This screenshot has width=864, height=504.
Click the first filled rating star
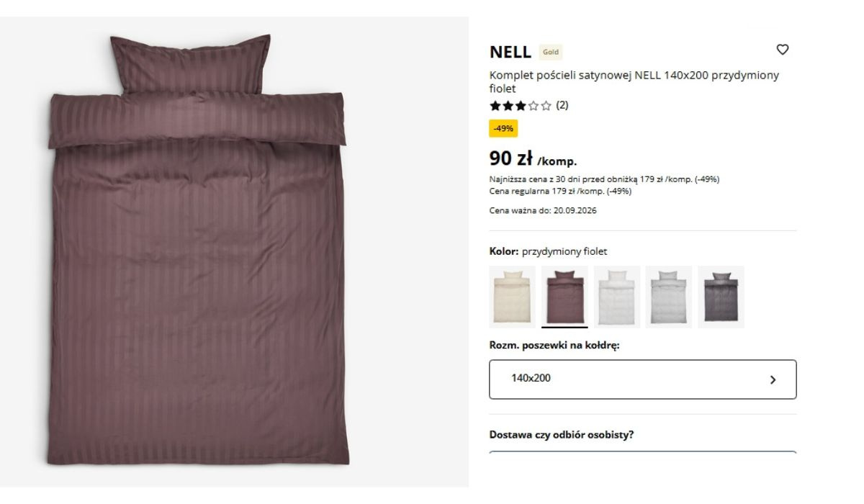tap(495, 106)
